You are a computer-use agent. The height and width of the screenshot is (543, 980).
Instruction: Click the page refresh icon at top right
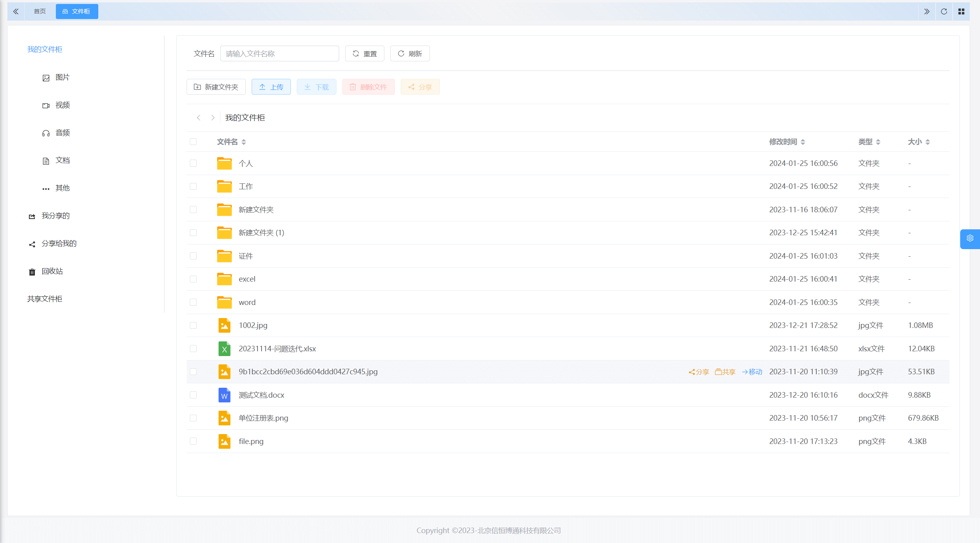[x=944, y=11]
